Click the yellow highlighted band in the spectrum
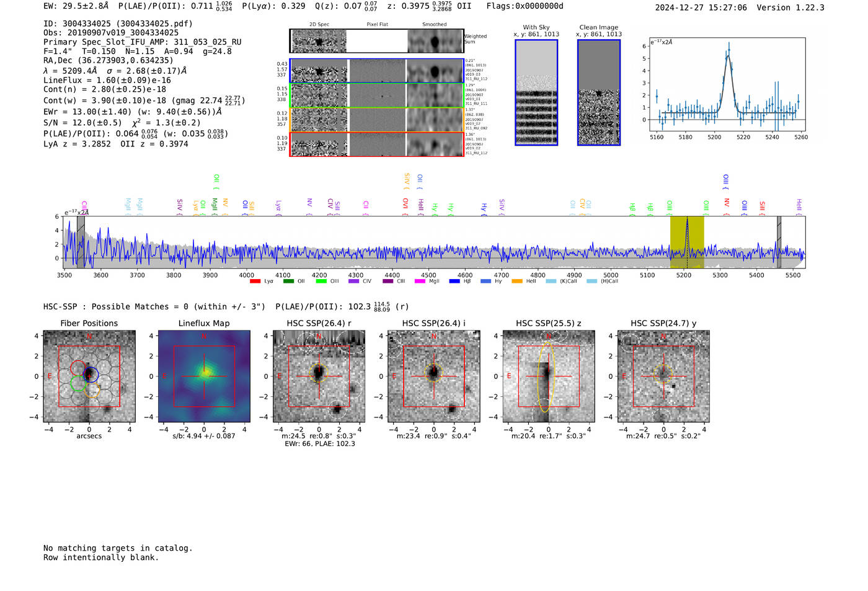 pos(687,242)
